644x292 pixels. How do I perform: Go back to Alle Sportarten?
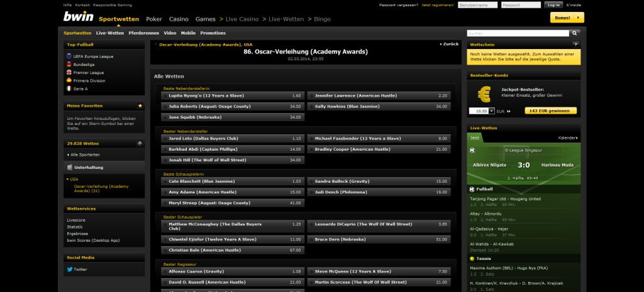coord(84,154)
